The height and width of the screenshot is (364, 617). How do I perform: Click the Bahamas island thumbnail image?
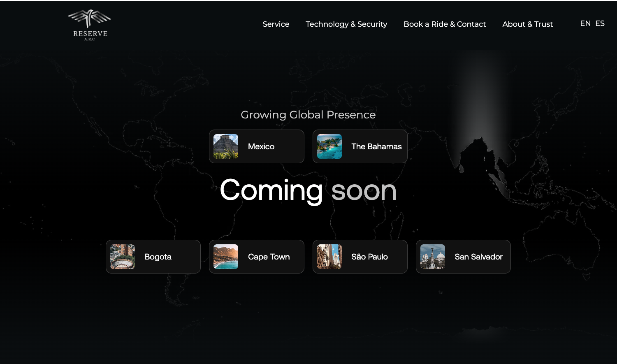[329, 146]
